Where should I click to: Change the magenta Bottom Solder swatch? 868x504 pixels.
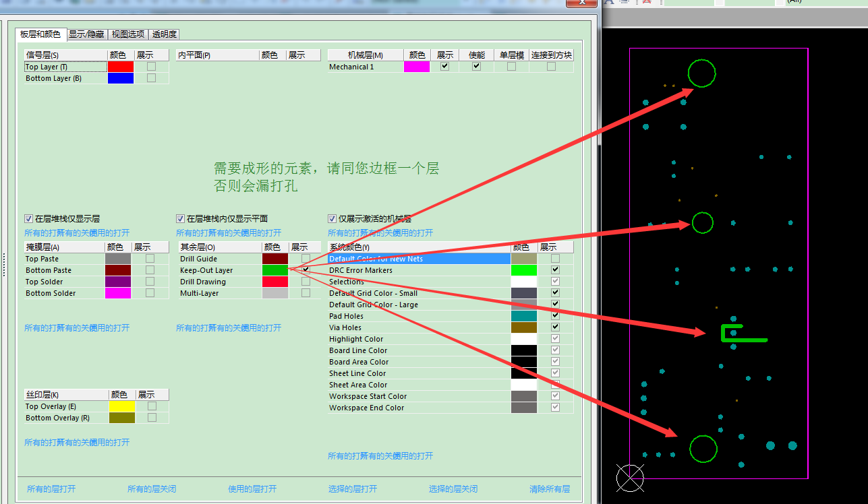point(117,293)
